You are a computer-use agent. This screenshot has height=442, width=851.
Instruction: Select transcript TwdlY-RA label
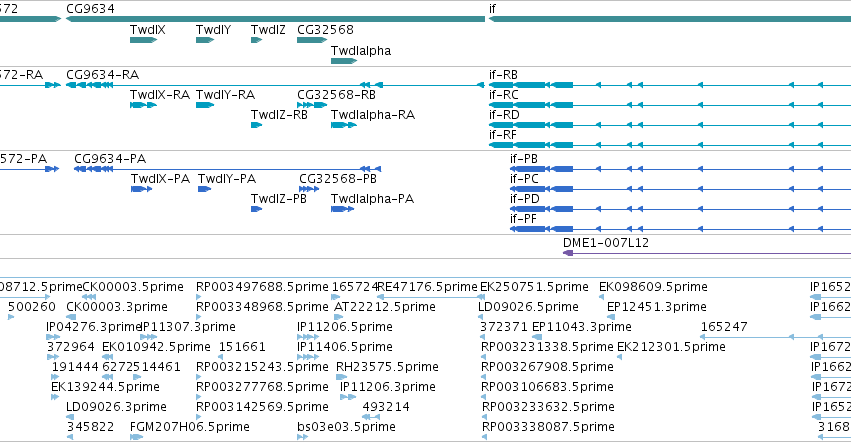225,95
